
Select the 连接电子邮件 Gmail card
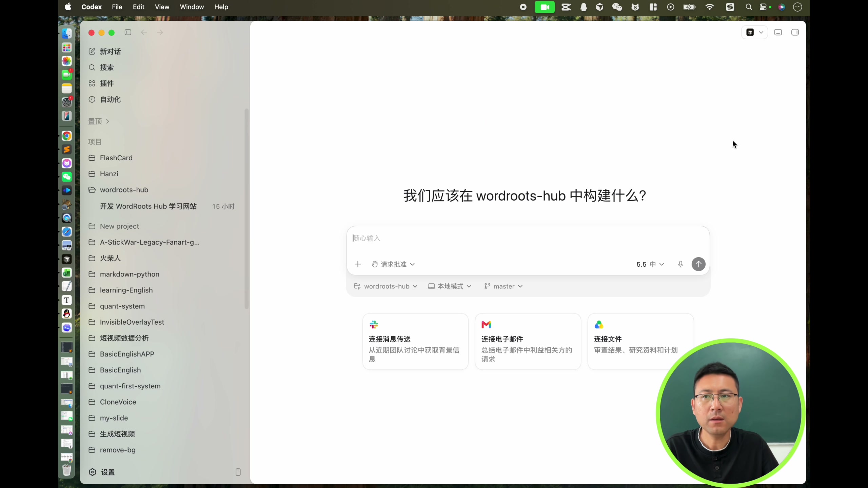click(528, 342)
